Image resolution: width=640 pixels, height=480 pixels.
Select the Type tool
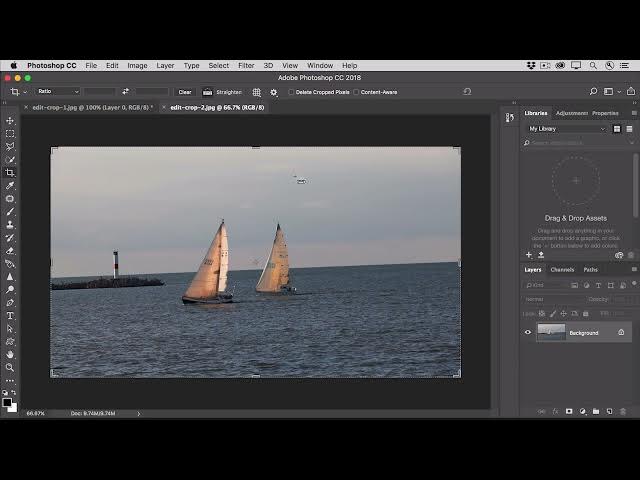pos(10,315)
